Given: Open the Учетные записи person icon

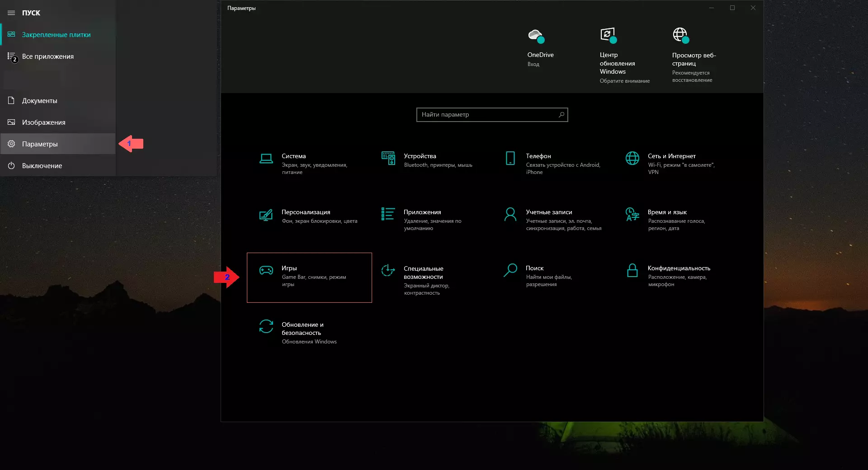Looking at the screenshot, I should [x=510, y=214].
